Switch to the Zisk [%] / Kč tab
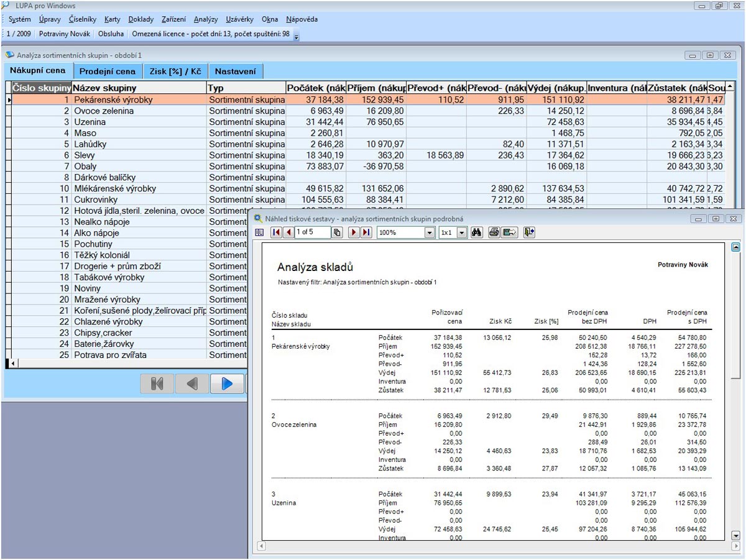Screen dimensions: 746x560 pos(175,71)
